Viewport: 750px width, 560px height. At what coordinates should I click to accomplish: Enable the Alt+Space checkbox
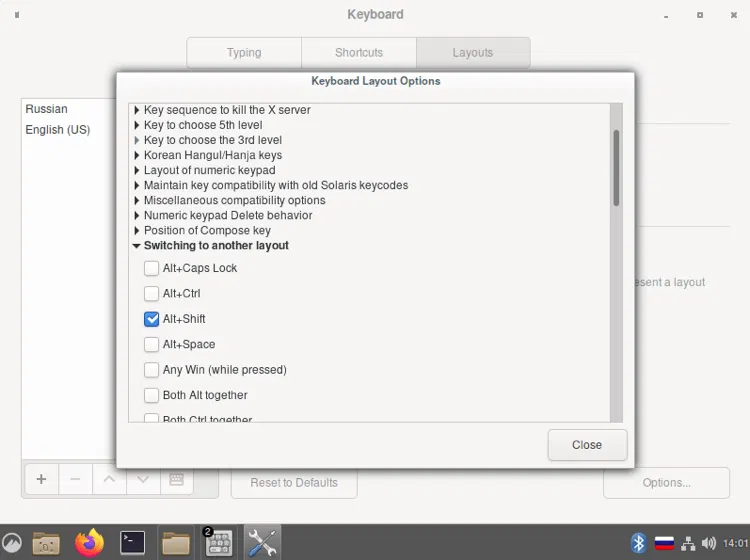tap(152, 344)
